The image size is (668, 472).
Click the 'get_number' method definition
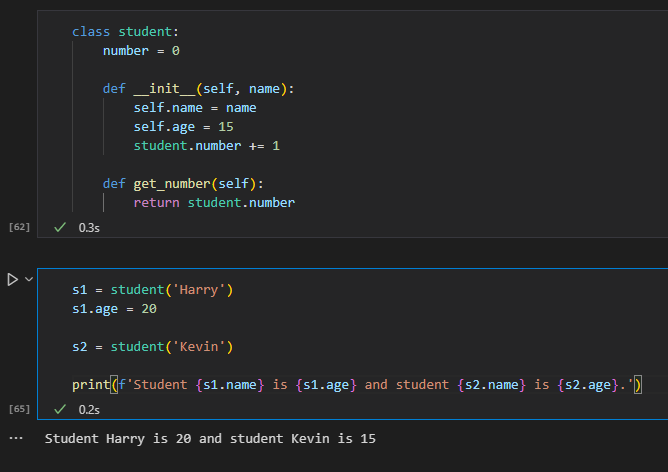(x=183, y=184)
